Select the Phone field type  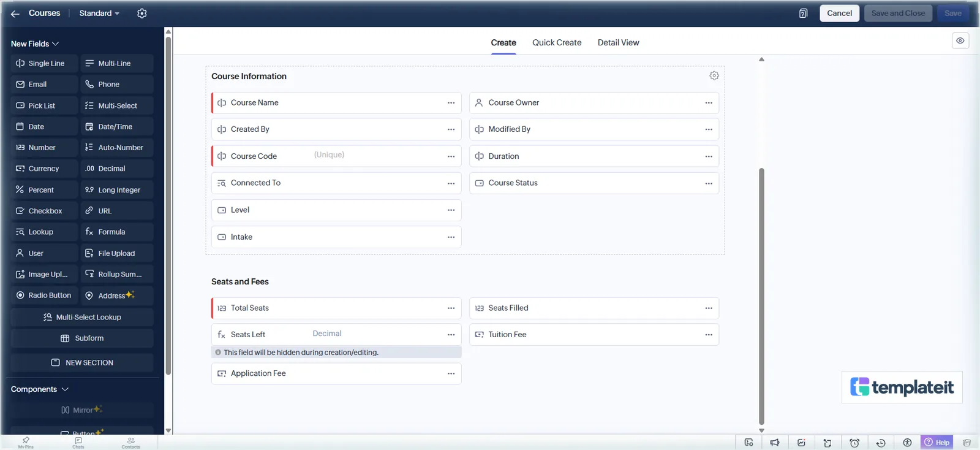tap(117, 85)
